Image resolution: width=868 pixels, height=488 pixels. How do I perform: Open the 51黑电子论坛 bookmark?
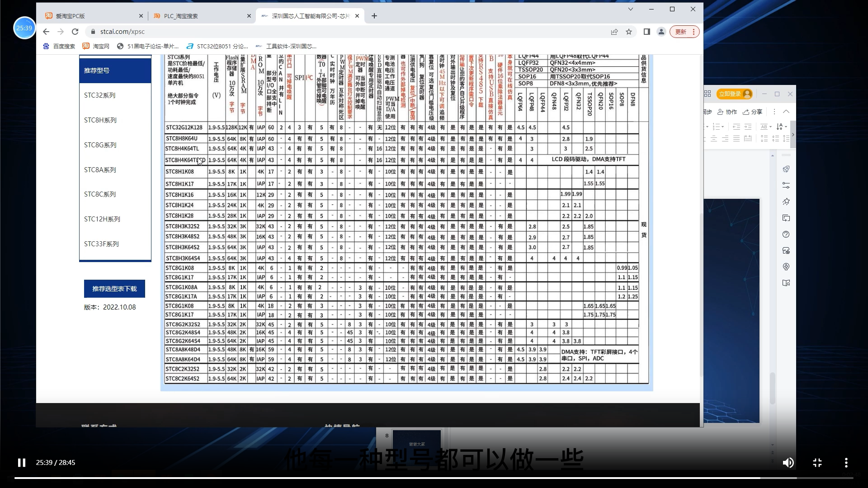tap(148, 46)
